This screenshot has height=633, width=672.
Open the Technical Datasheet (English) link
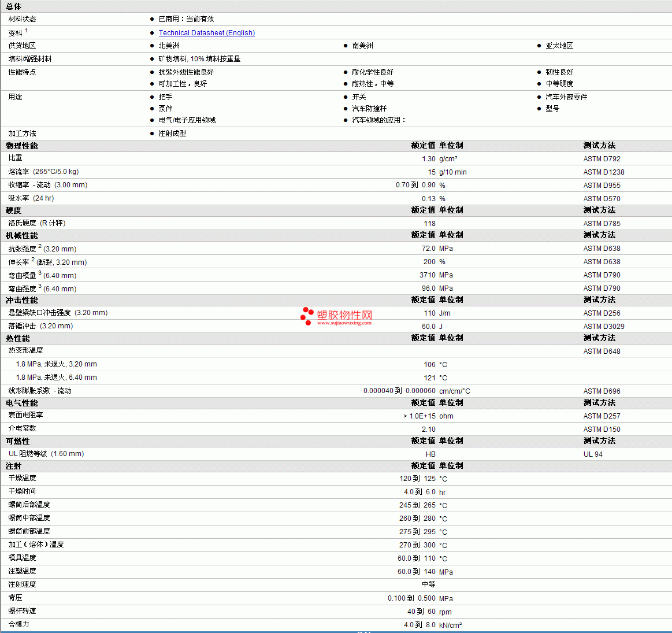207,32
